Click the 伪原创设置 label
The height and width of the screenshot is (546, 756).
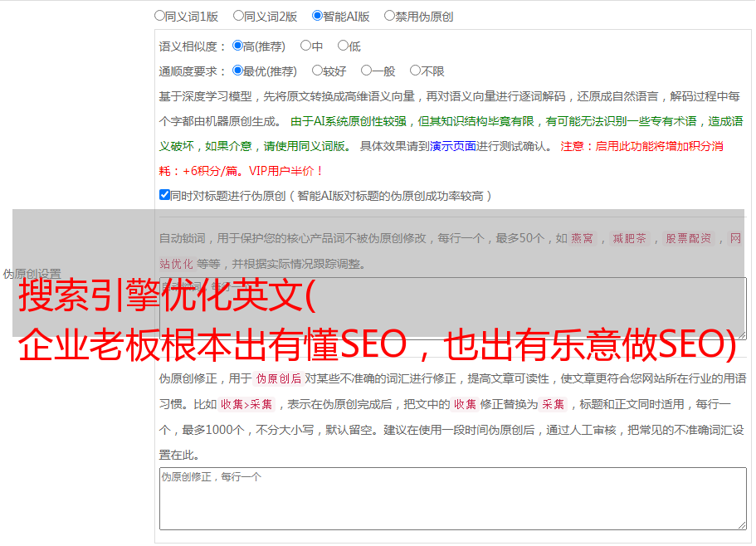click(32, 274)
